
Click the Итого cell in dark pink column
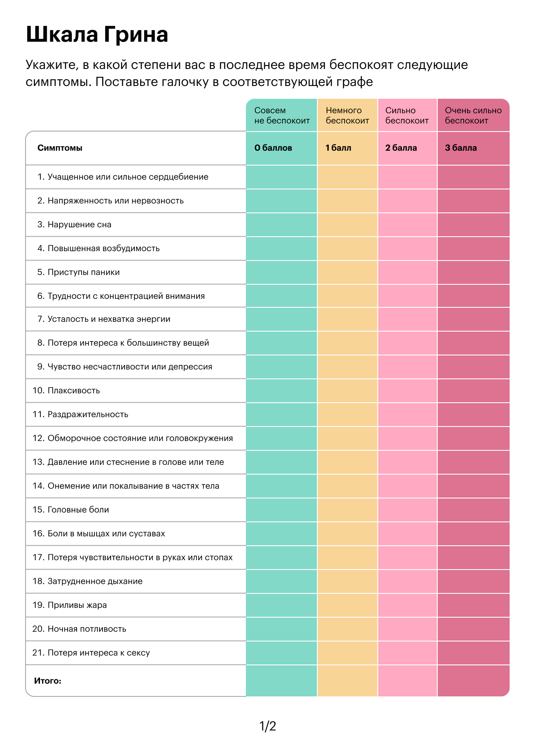click(x=473, y=681)
